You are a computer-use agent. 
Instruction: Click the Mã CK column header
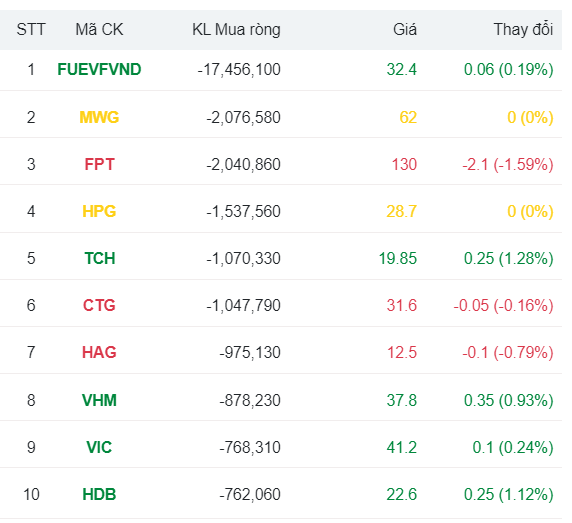tap(99, 30)
